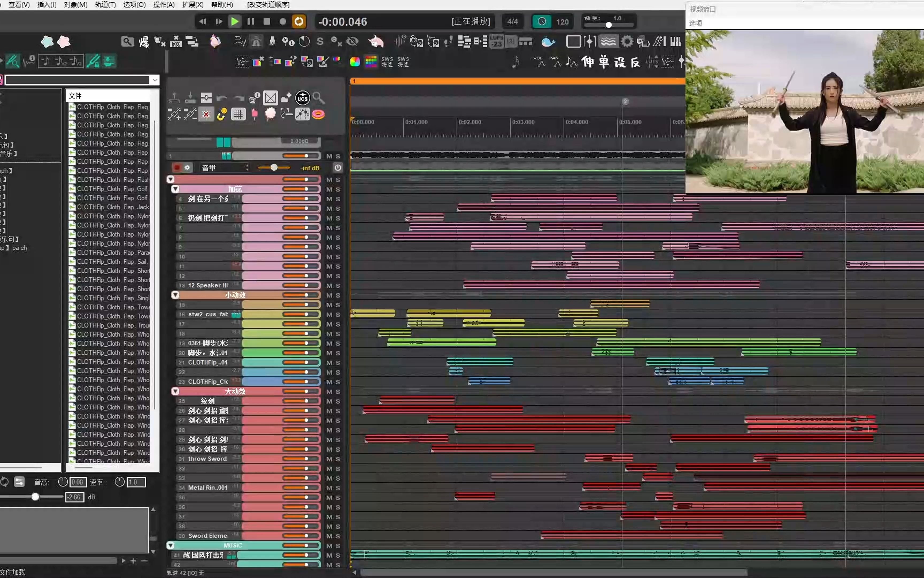Open the 音量 envelope selector dropdown
Screen dimensions: 924x578
point(225,168)
